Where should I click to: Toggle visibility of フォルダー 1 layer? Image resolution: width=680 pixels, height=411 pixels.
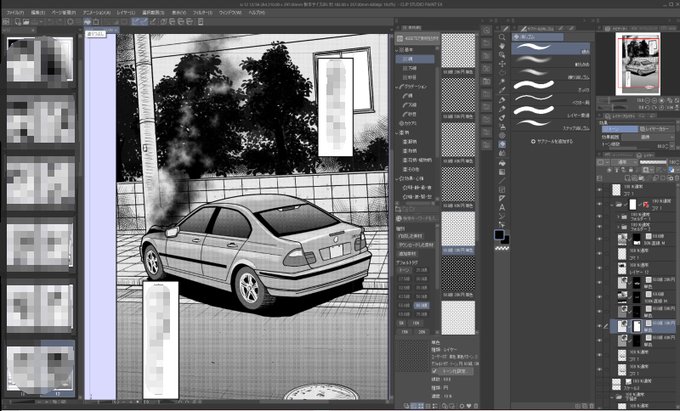pyautogui.click(x=600, y=216)
